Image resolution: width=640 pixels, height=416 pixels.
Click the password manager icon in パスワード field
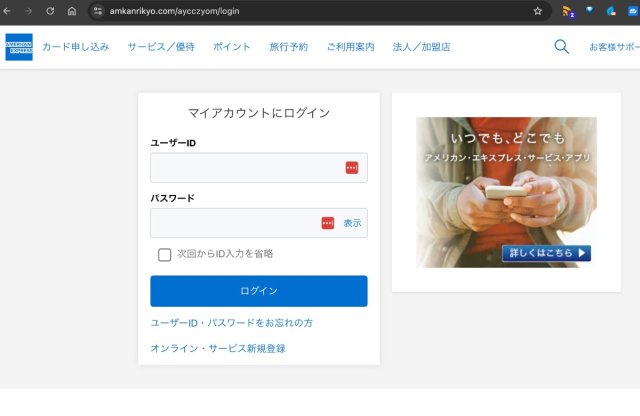pyautogui.click(x=328, y=223)
